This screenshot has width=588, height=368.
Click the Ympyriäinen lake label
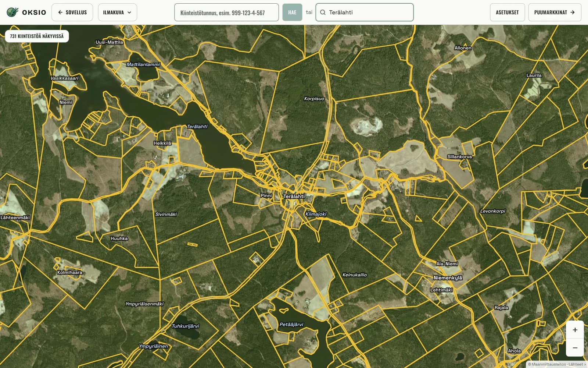[x=154, y=346]
